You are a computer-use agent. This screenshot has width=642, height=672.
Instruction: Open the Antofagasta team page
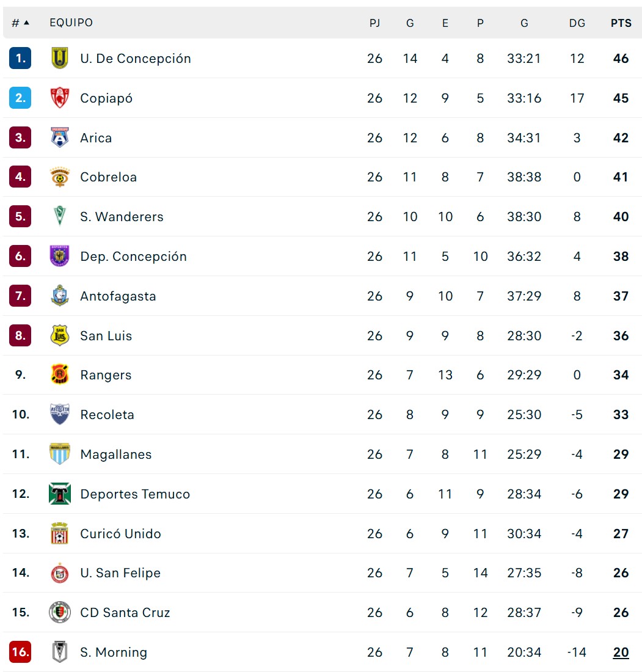tap(118, 296)
